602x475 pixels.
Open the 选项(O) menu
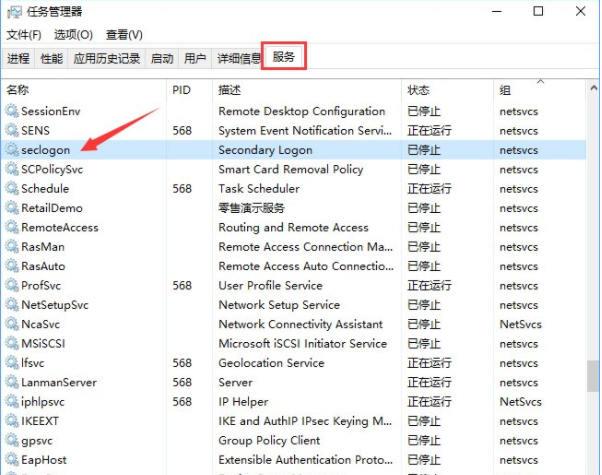click(x=73, y=35)
